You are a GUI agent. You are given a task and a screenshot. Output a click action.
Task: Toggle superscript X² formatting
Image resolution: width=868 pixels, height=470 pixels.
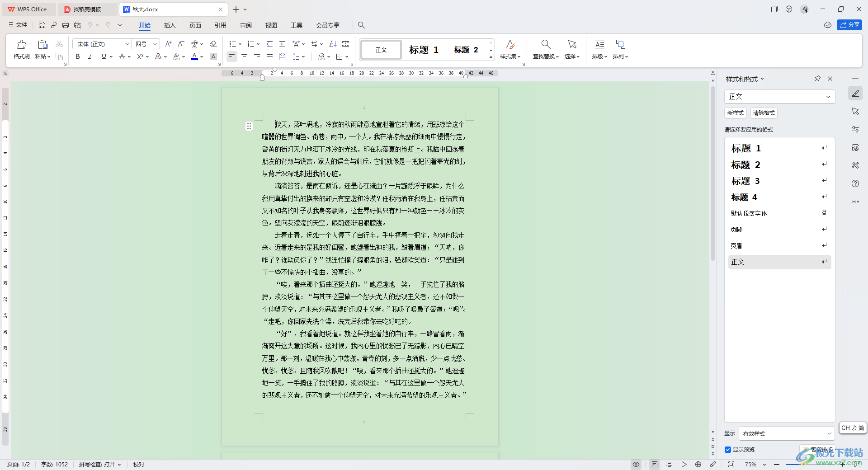pos(140,56)
